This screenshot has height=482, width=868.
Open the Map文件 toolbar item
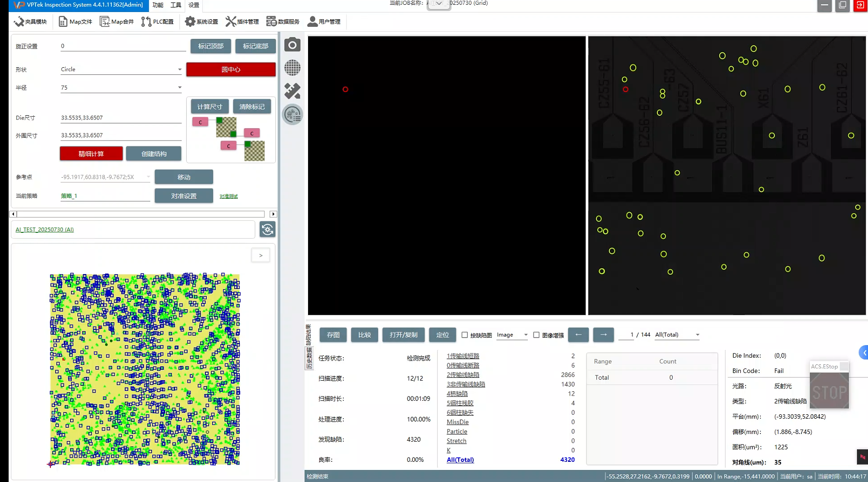(x=75, y=22)
